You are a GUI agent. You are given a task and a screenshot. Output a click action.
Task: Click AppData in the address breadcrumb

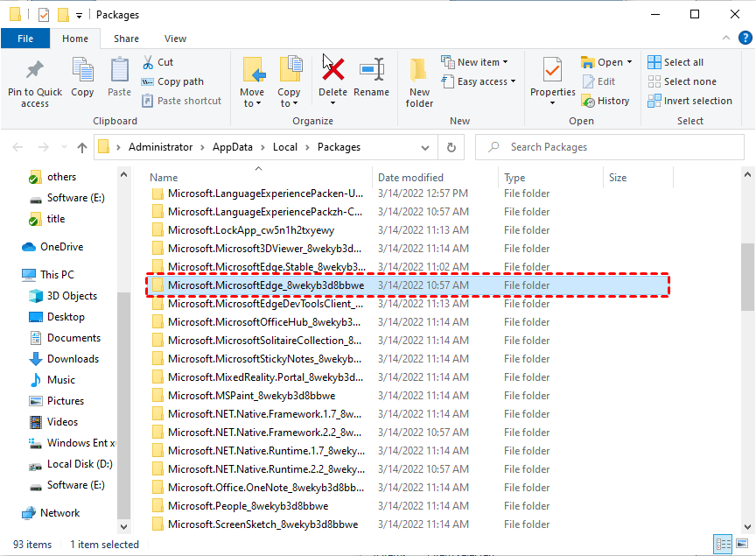click(233, 147)
